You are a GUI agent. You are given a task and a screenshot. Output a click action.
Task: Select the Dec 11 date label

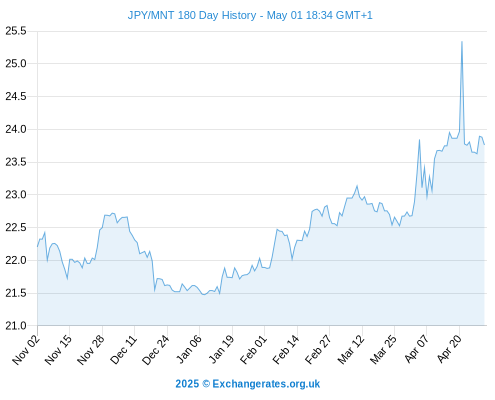point(123,350)
